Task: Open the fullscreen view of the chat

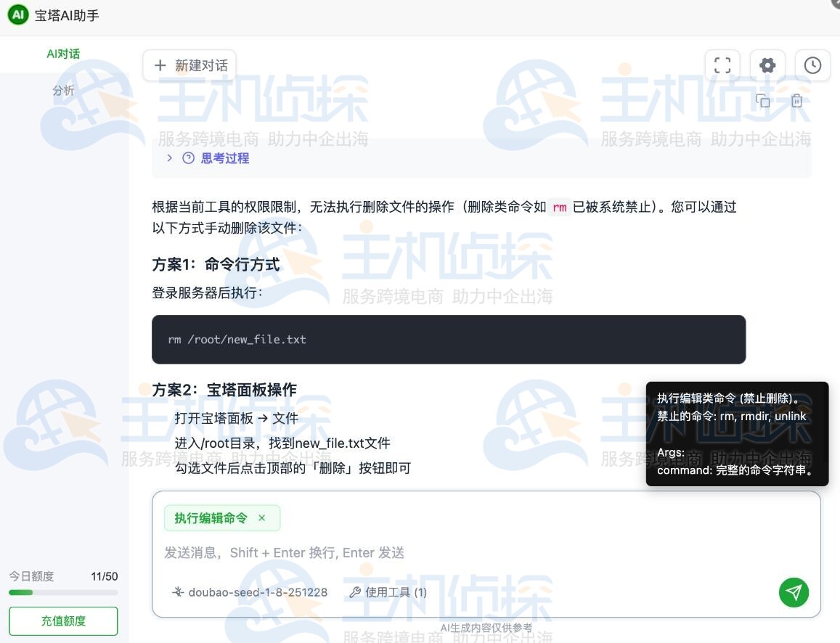Action: [722, 65]
